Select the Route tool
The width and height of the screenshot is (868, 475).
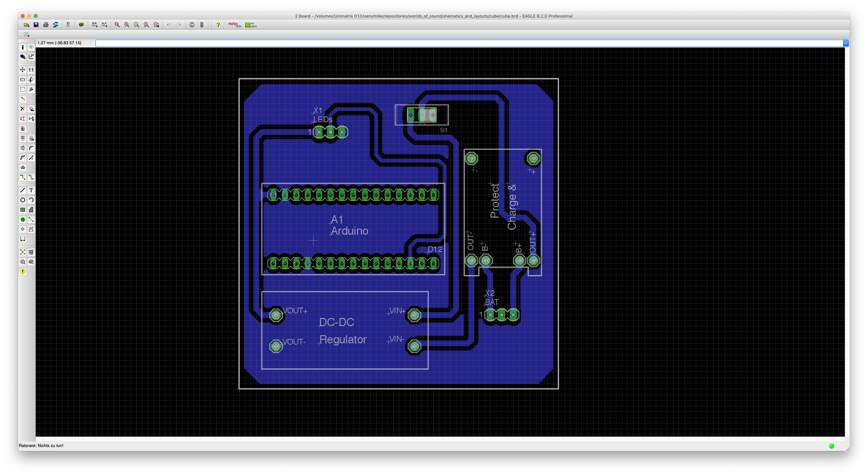(x=22, y=177)
